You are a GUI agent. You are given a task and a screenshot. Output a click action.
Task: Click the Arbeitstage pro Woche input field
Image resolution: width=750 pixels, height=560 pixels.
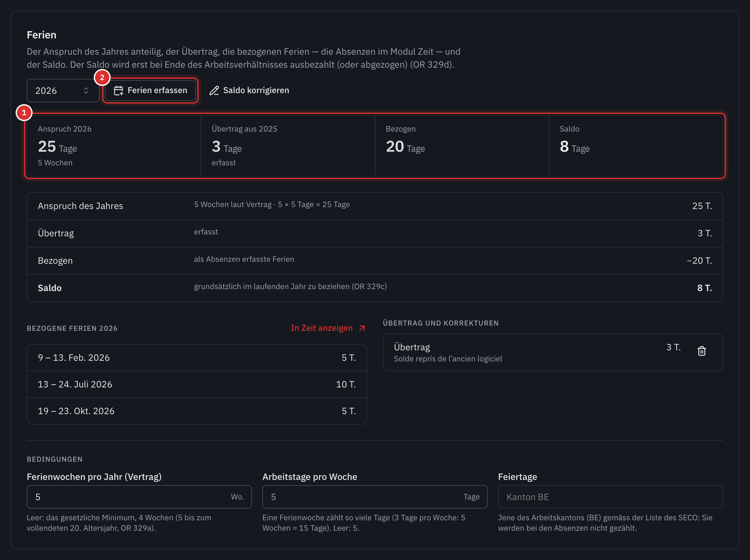click(x=375, y=497)
